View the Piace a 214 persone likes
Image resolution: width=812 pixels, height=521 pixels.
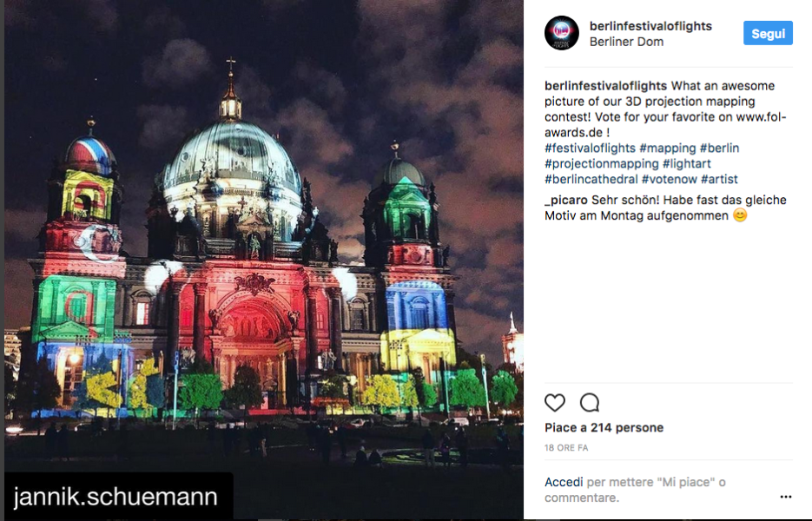click(604, 428)
